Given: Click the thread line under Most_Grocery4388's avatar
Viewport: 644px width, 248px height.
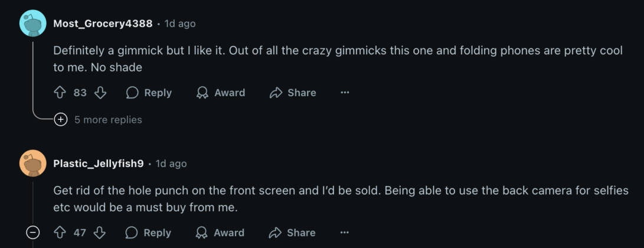Looking at the screenshot, I should pyautogui.click(x=33, y=77).
